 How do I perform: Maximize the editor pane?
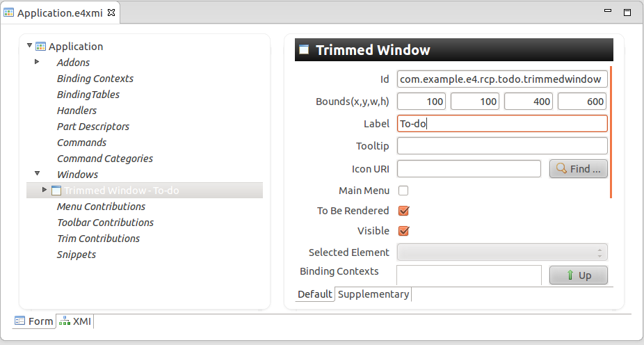tap(627, 13)
